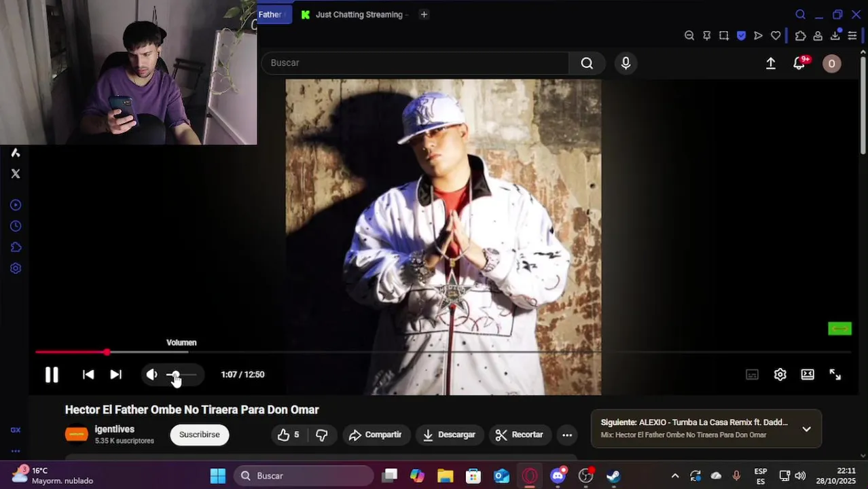Open the extensions puzzle icon
Viewport: 868px width, 489px height.
tap(800, 36)
